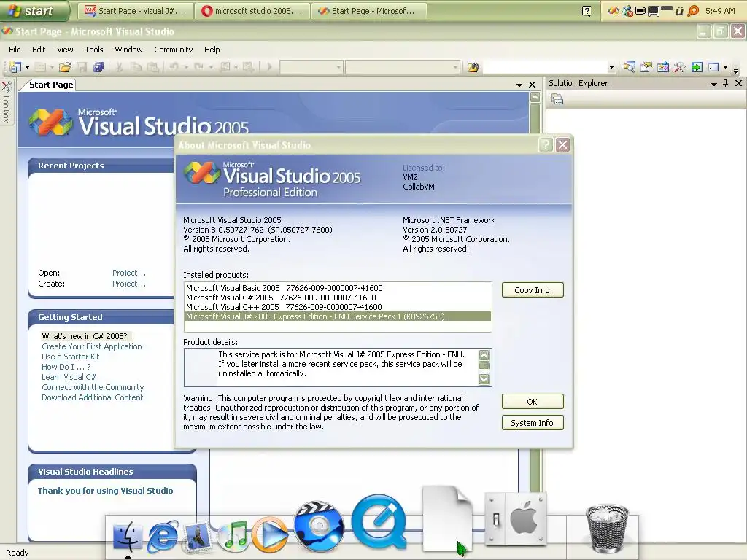Click the Redo arrow icon
Screen dimensions: 747x560
point(198,67)
